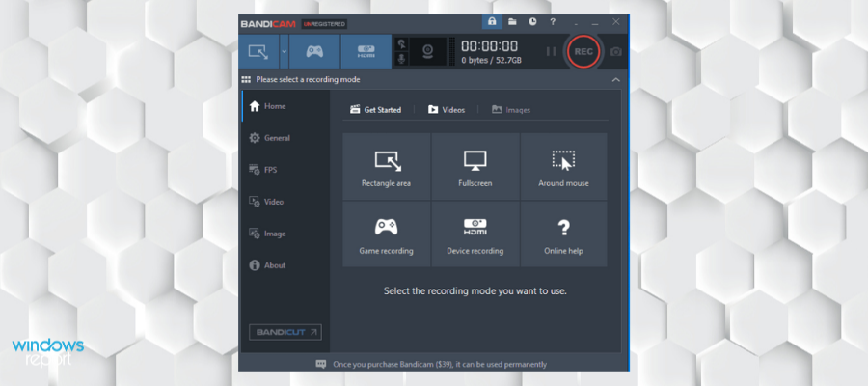Screen dimensions: 868x386
Task: Collapse the panel with chevron arrow
Action: [616, 80]
